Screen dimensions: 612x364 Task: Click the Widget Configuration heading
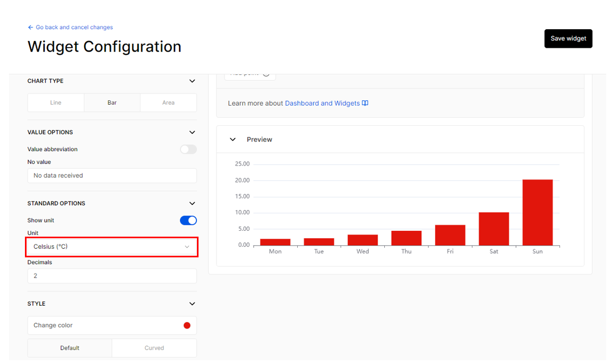click(x=104, y=47)
